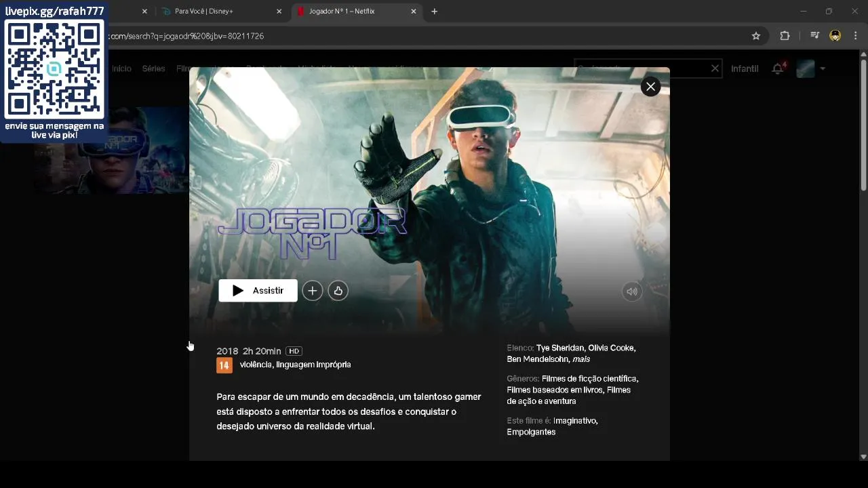Click the Netflix profile avatar

(806, 68)
